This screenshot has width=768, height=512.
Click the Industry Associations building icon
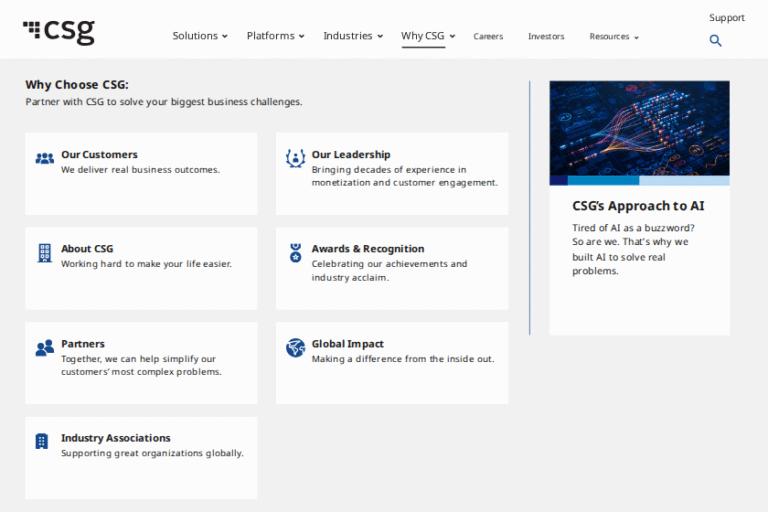(42, 441)
